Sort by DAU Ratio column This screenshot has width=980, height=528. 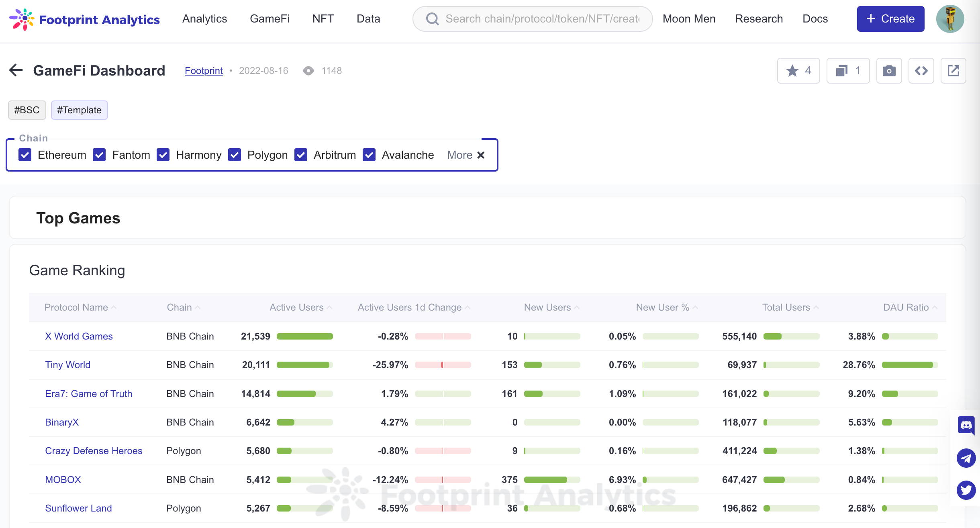(910, 307)
